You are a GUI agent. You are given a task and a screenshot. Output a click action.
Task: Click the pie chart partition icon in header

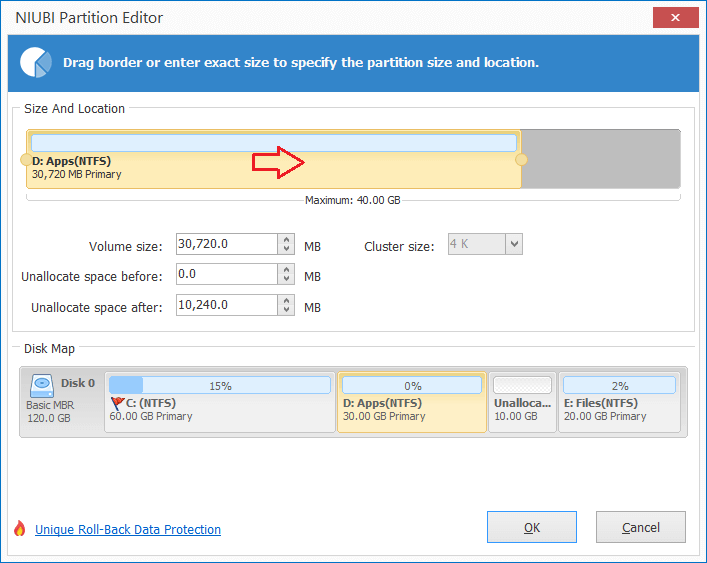[x=36, y=62]
